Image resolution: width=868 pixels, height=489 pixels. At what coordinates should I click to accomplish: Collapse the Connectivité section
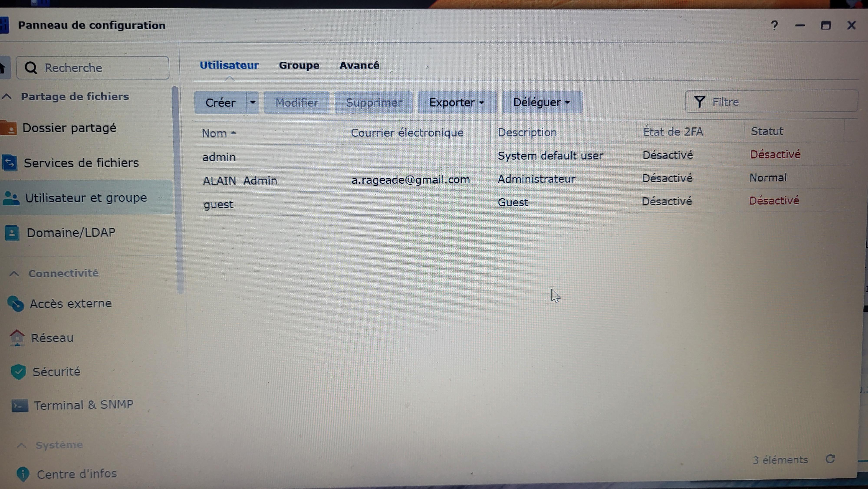point(14,274)
